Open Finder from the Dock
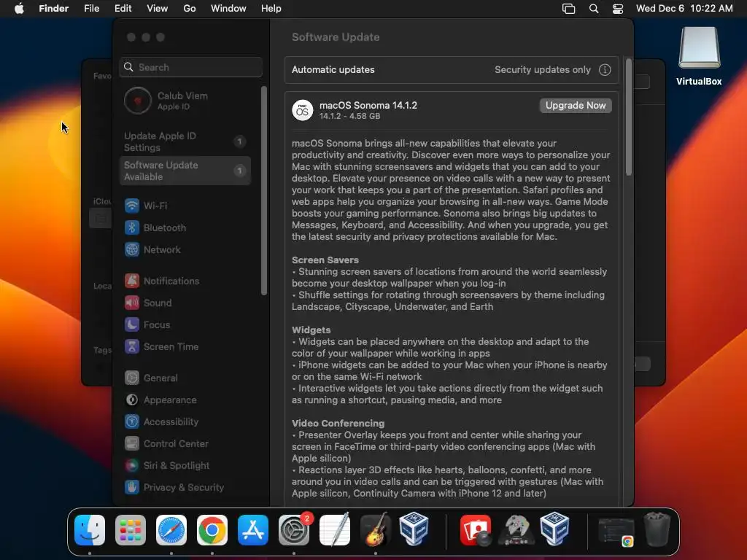The image size is (747, 560). [x=90, y=530]
